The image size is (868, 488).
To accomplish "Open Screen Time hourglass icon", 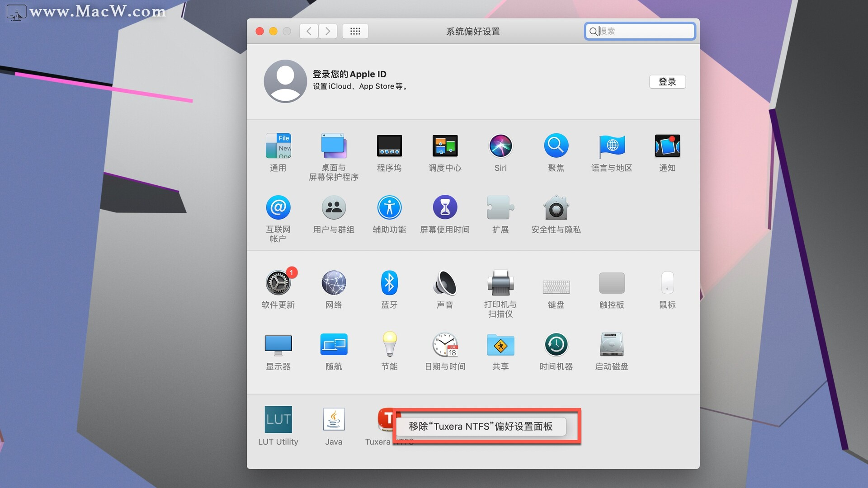I will pyautogui.click(x=445, y=208).
